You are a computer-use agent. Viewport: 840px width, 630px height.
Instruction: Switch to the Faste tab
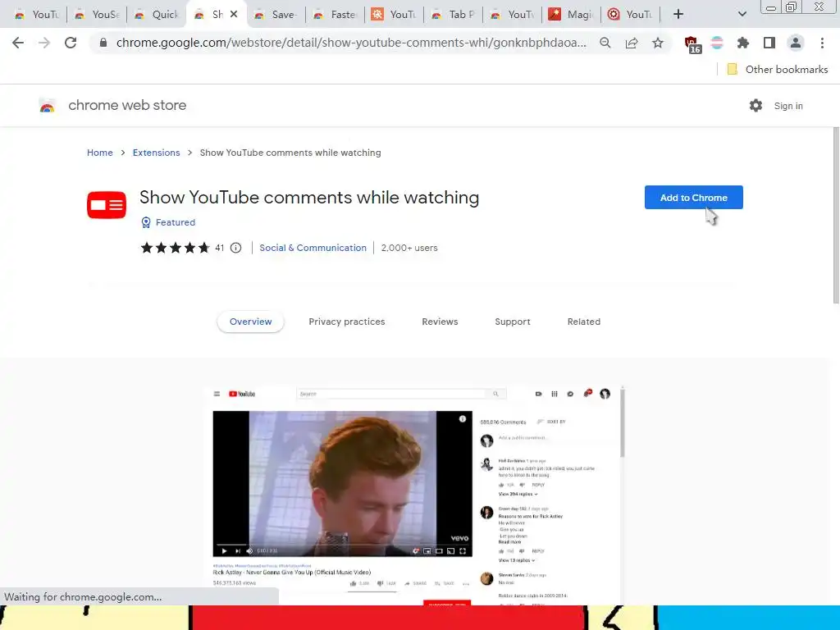pos(336,15)
